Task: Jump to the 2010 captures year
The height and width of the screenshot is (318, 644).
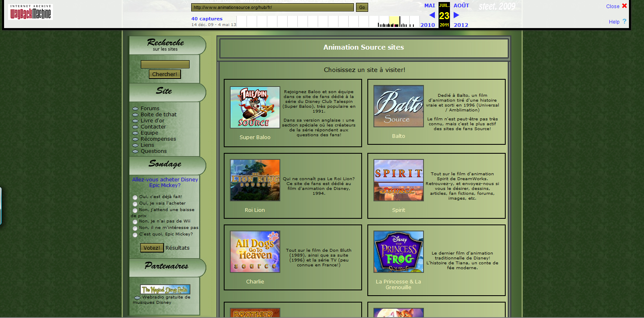Action: (x=428, y=25)
